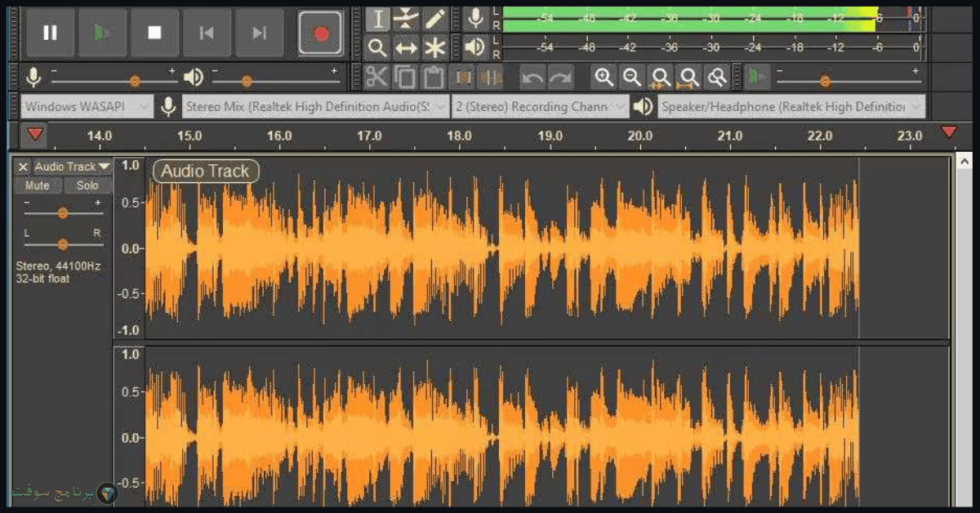The image size is (980, 513).
Task: Click the track gain slider knob
Action: (63, 213)
